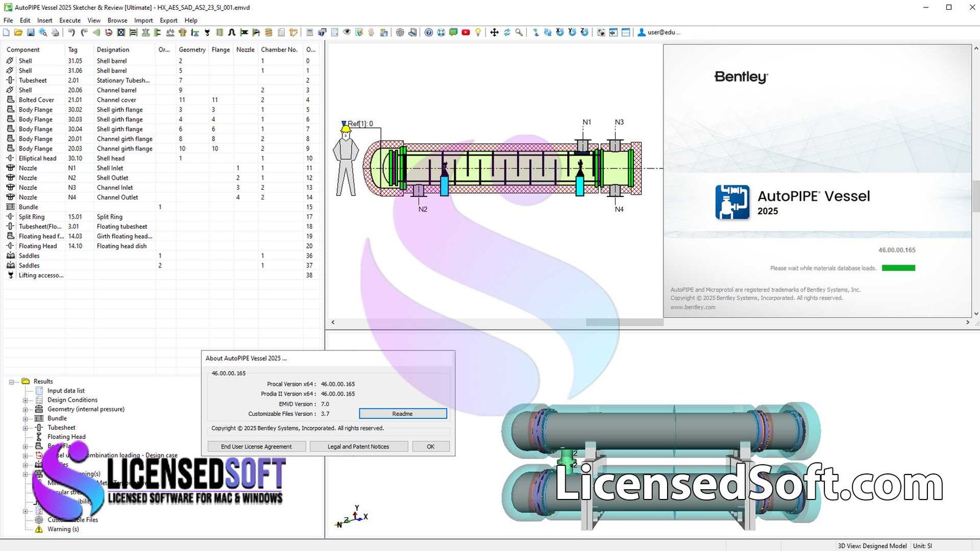The image size is (980, 551).
Task: Click the gear settings toolbar icon
Action: pyautogui.click(x=400, y=32)
